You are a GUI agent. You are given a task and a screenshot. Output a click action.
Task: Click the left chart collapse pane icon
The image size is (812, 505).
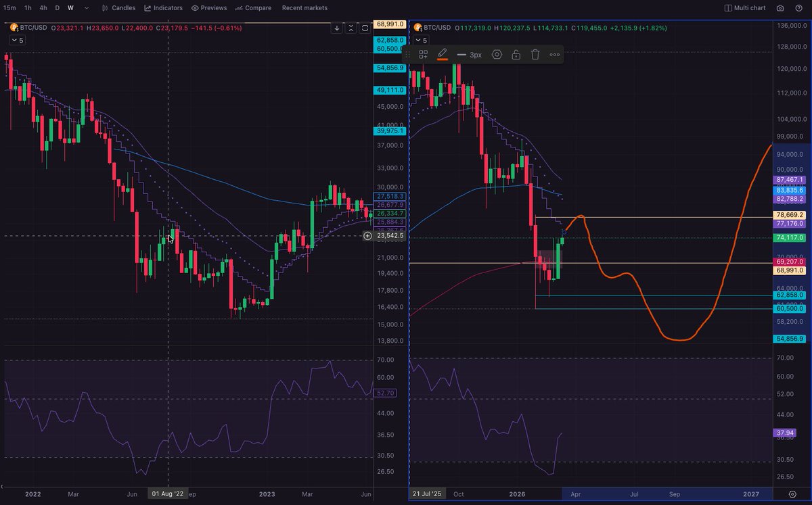(x=351, y=28)
